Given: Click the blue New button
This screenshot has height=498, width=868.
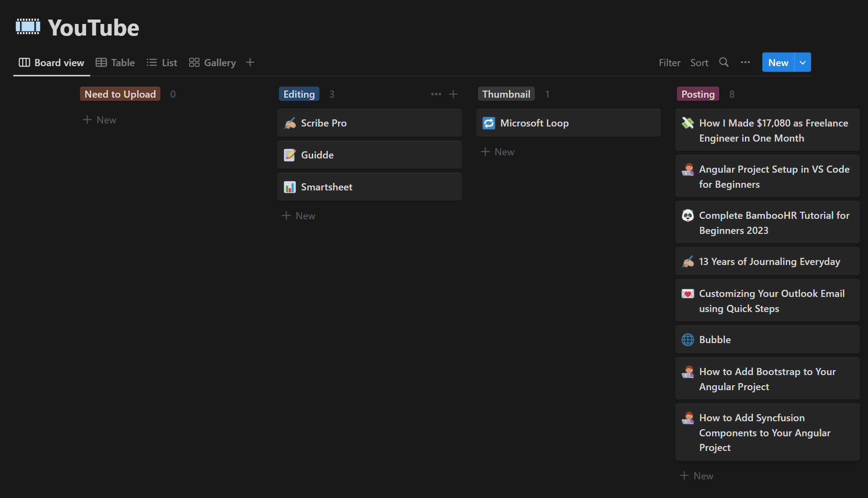Looking at the screenshot, I should [x=778, y=63].
